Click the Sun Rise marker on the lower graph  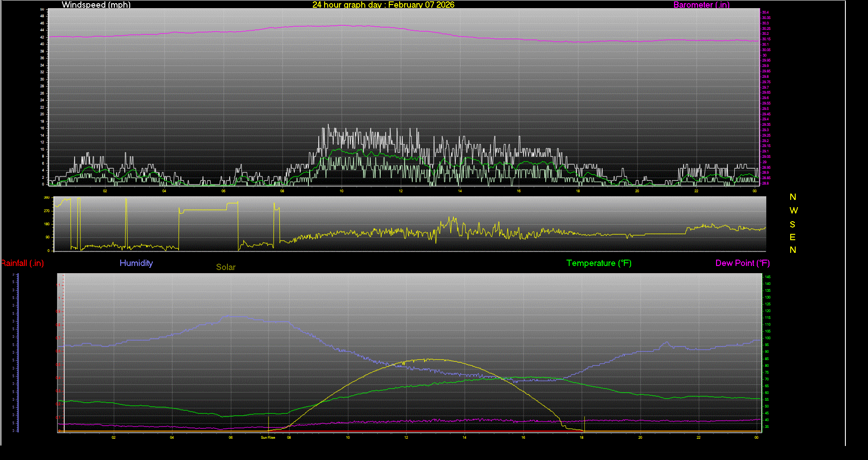pyautogui.click(x=268, y=437)
